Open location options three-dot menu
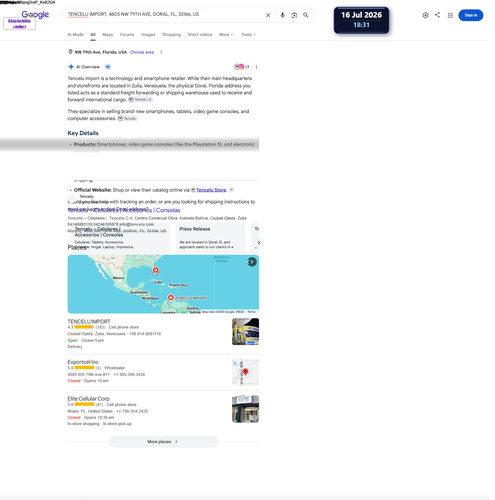The image size is (495, 500). pos(161,52)
